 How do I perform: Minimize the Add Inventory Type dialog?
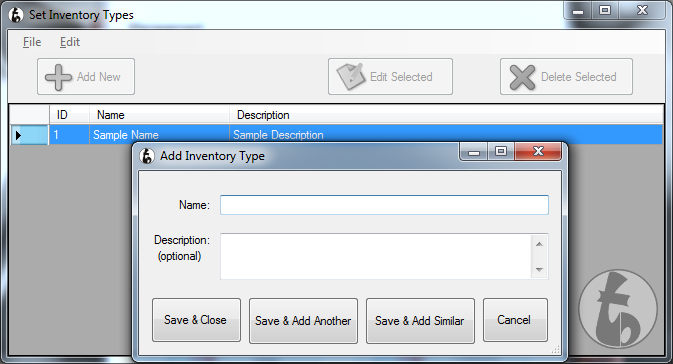(x=473, y=152)
